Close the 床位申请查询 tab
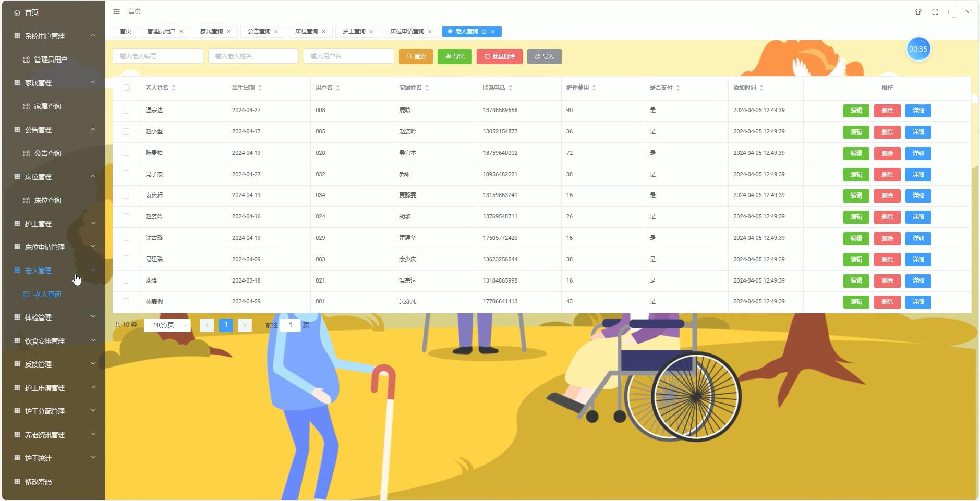Viewport: 980px width, 501px height. coord(430,32)
